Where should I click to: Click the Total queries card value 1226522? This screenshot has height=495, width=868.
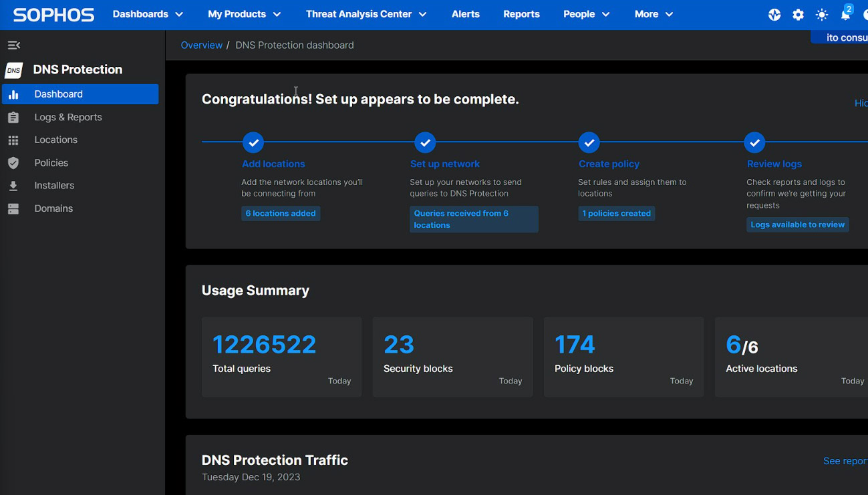click(265, 345)
